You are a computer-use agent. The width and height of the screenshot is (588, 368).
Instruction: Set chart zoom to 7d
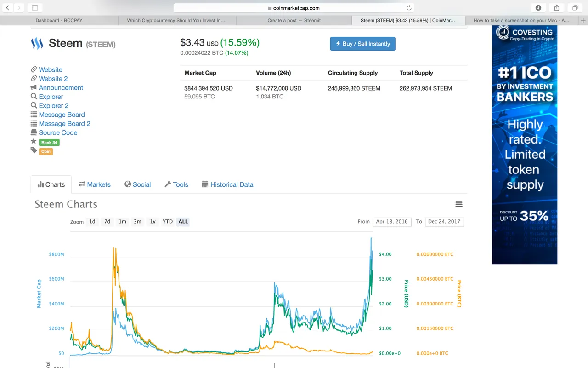tap(107, 222)
